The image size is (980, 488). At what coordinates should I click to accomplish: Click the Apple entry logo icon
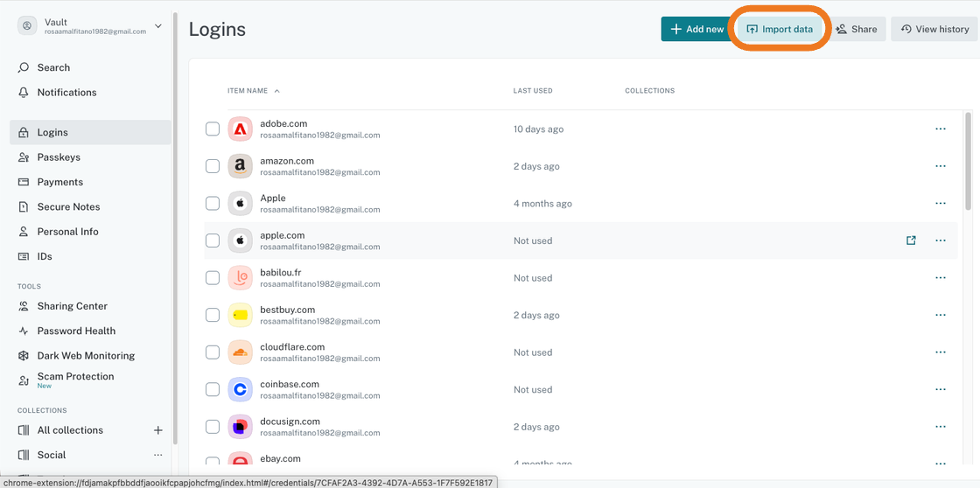(240, 204)
